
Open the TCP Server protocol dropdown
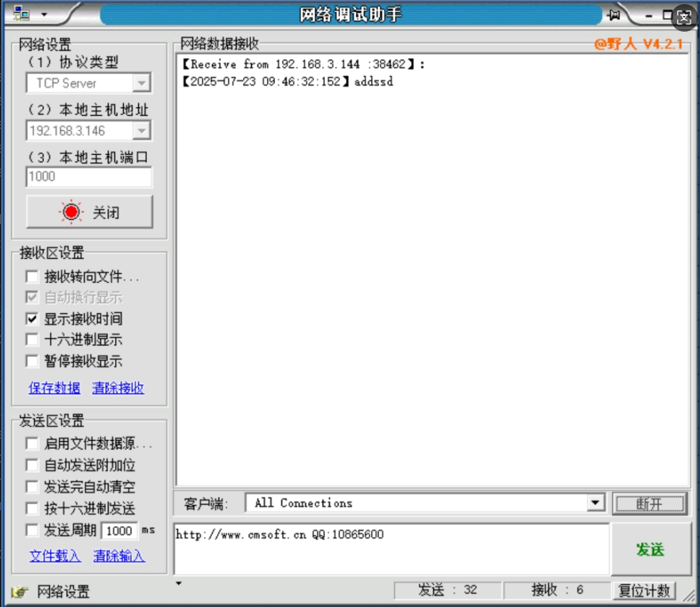pos(141,83)
